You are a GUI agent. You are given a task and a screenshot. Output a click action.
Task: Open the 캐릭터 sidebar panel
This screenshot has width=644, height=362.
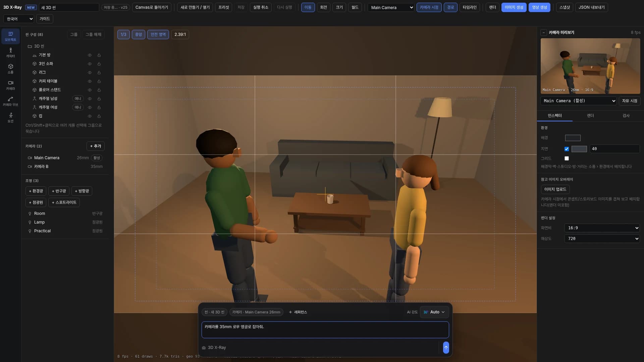pyautogui.click(x=10, y=53)
